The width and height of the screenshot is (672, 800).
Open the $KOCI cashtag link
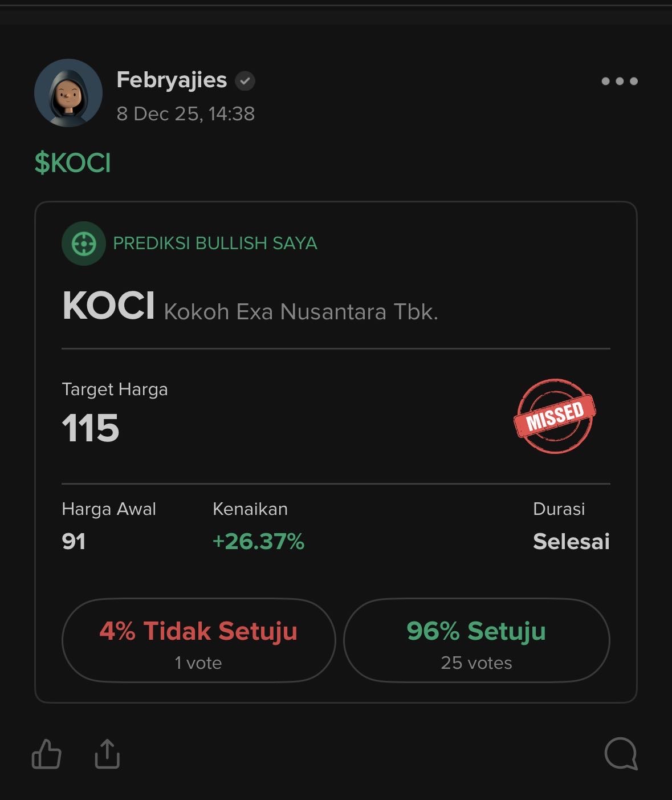coord(72,163)
